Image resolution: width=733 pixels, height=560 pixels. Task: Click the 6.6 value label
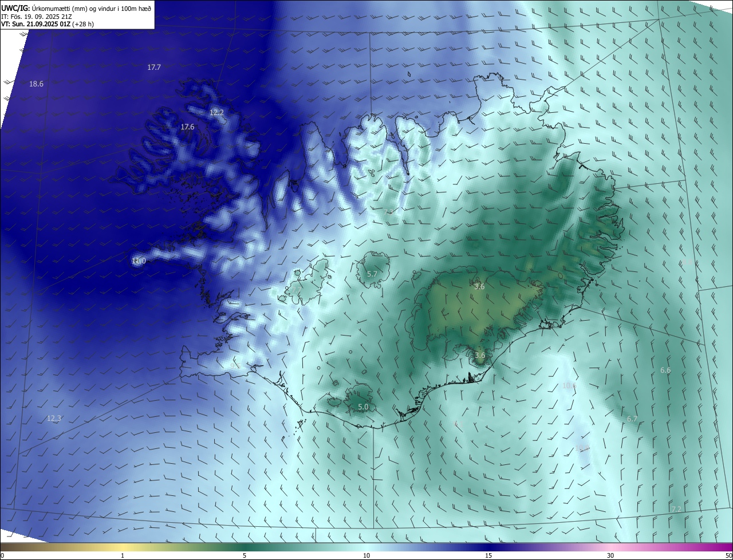click(665, 370)
